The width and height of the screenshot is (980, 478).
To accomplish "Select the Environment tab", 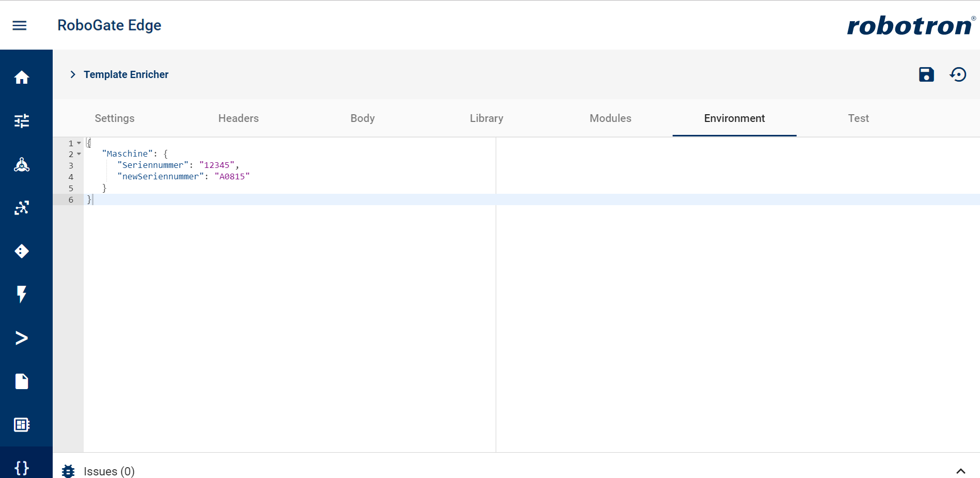I will pyautogui.click(x=735, y=118).
